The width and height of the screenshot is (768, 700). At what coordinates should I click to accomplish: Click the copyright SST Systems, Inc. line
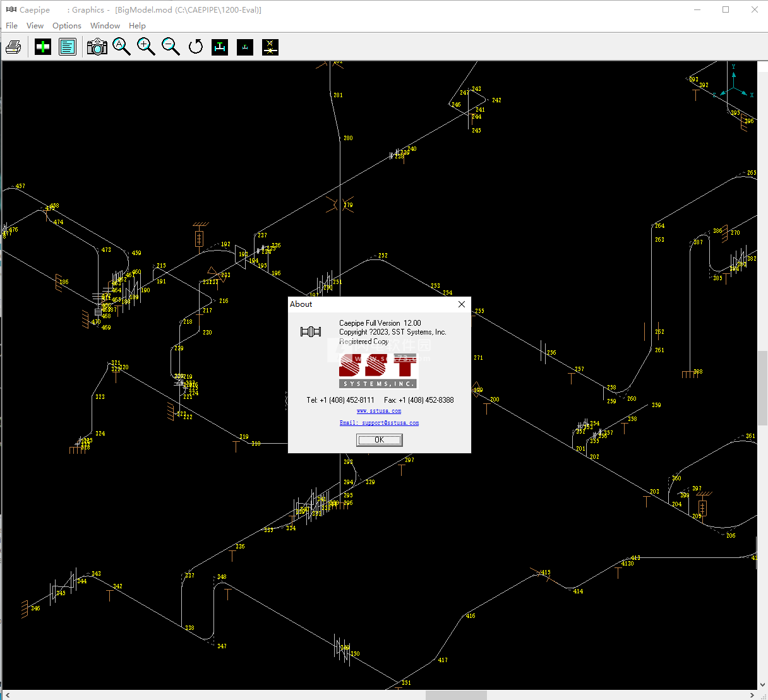click(393, 332)
